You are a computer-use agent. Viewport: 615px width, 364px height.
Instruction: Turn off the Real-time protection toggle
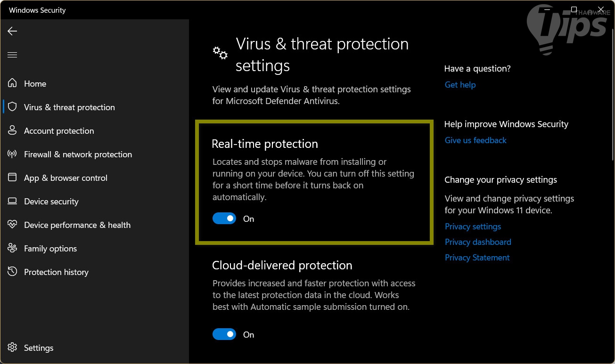coord(224,218)
